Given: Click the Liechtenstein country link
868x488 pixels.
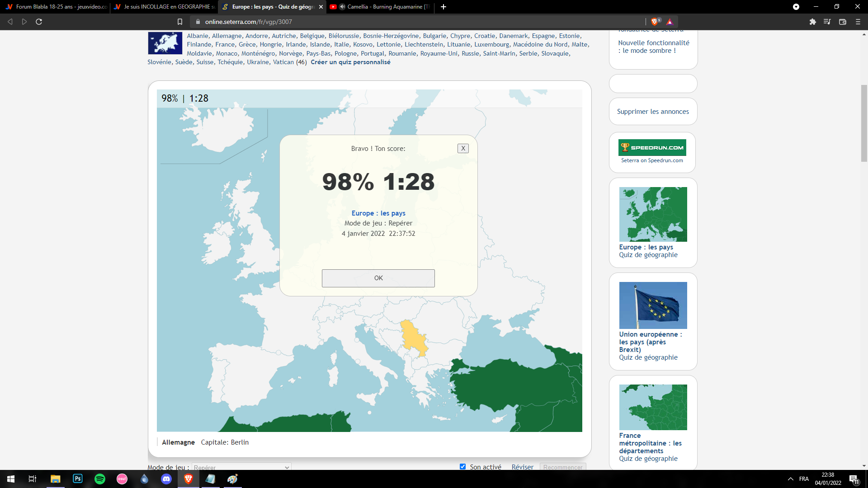Looking at the screenshot, I should tap(424, 44).
